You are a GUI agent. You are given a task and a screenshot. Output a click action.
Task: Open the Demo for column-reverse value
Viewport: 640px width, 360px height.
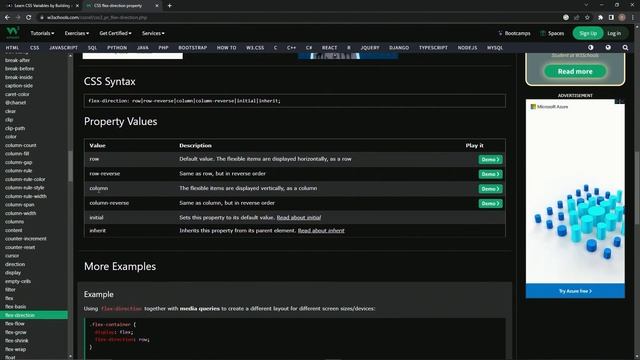[490, 204]
